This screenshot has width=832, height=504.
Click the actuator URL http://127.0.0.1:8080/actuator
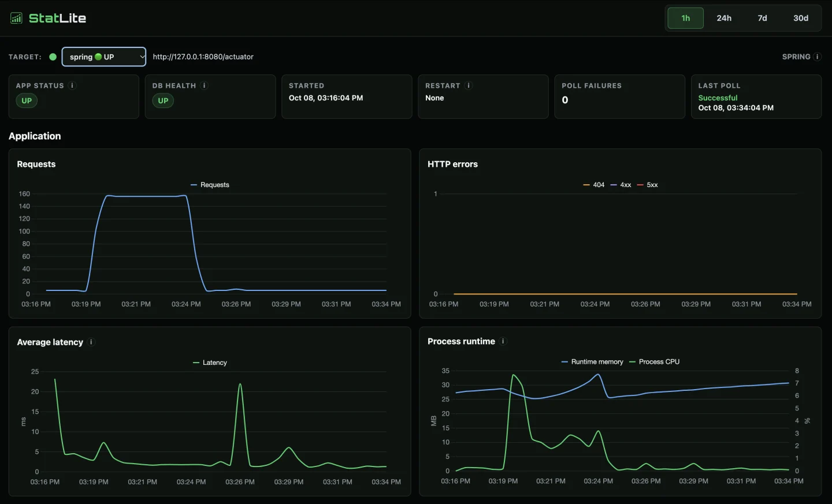pyautogui.click(x=203, y=57)
